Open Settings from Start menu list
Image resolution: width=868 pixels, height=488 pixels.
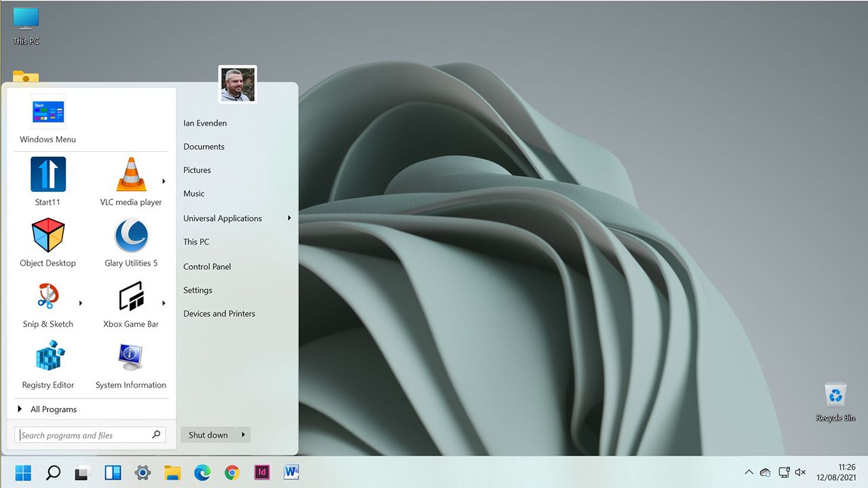(197, 290)
